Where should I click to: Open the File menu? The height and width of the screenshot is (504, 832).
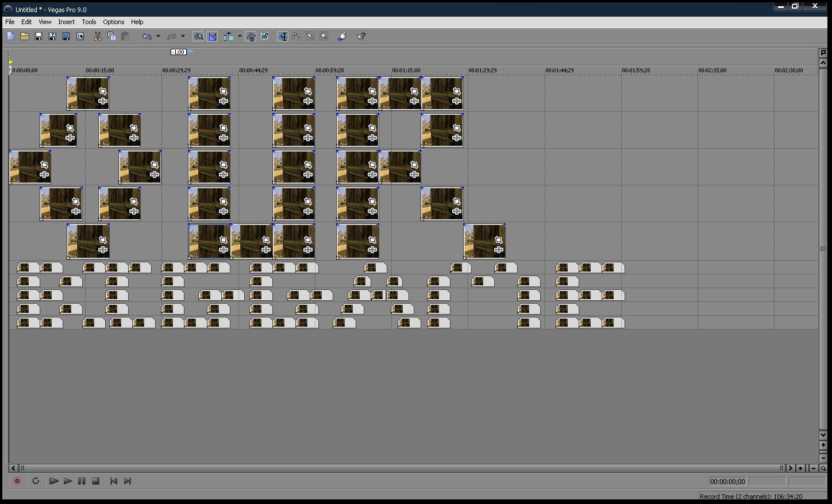(10, 22)
